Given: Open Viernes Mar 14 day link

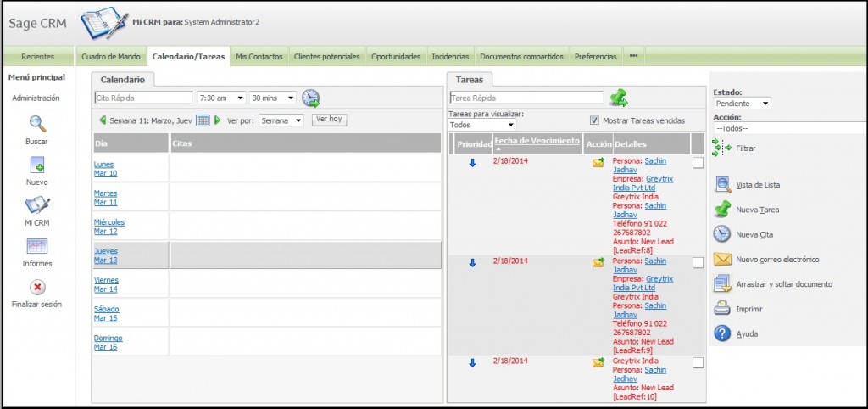Looking at the screenshot, I should 106,284.
